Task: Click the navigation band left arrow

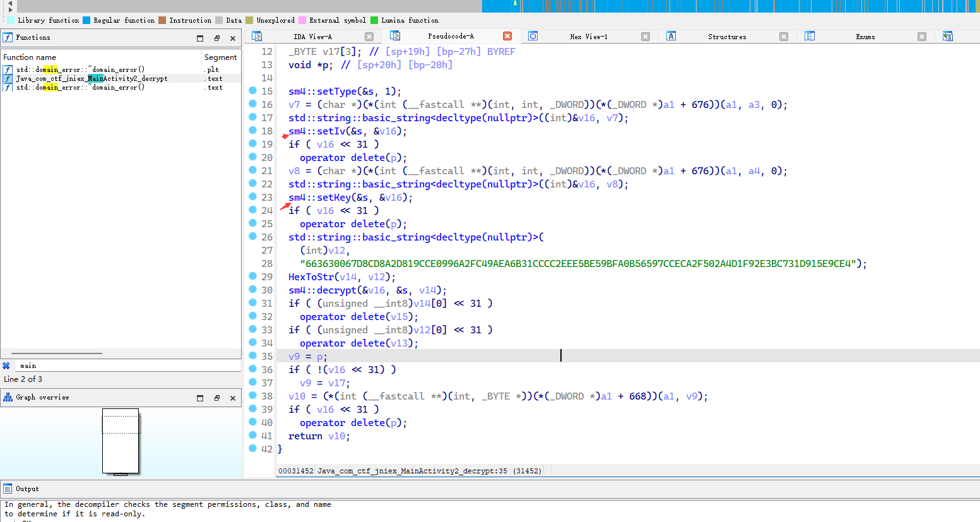Action: [x=10, y=3]
